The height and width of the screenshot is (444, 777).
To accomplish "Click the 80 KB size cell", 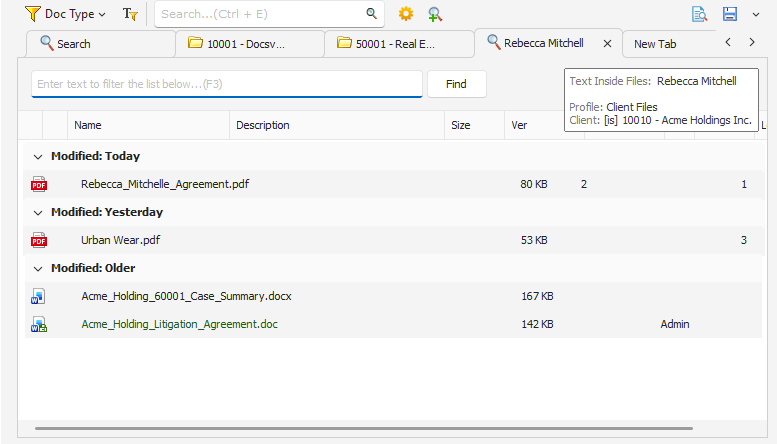I will (x=534, y=184).
